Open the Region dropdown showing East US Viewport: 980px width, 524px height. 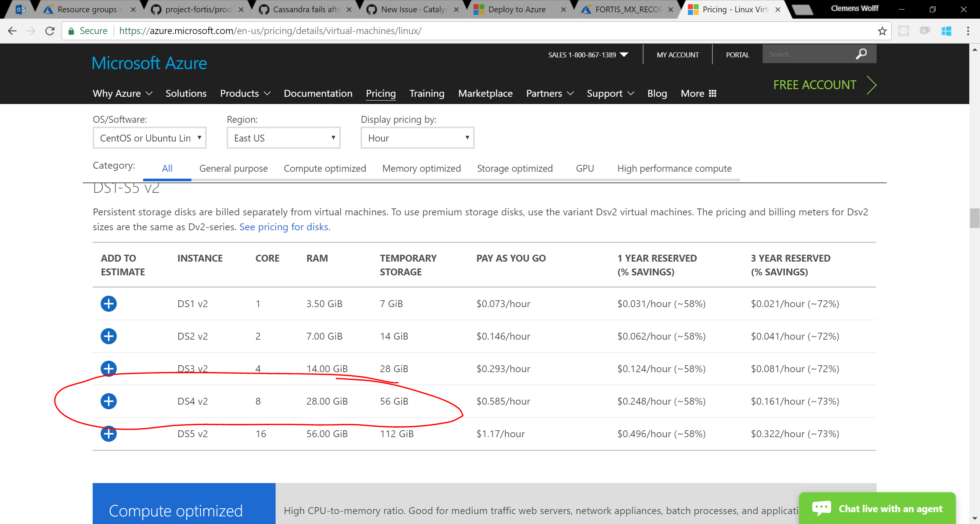284,138
